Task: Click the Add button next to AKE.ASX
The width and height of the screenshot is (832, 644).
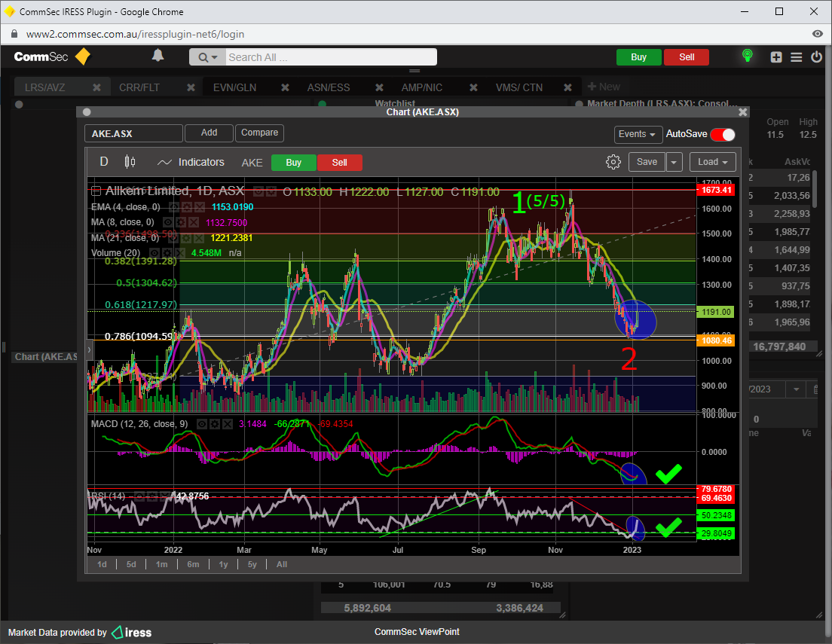Action: [209, 133]
